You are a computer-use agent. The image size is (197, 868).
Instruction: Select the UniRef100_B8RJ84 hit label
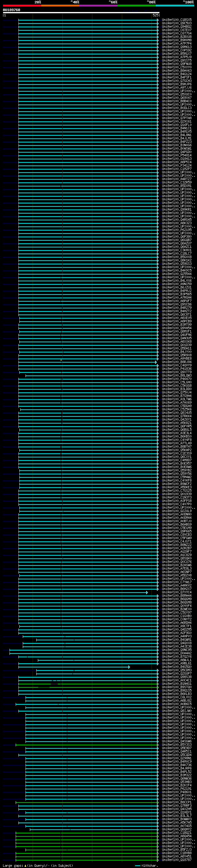[x=176, y=362]
